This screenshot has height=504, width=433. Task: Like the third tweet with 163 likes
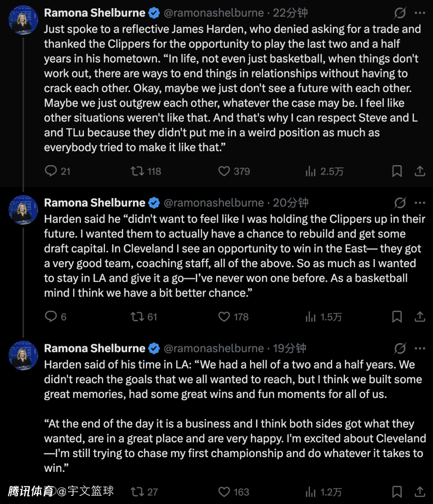[224, 491]
